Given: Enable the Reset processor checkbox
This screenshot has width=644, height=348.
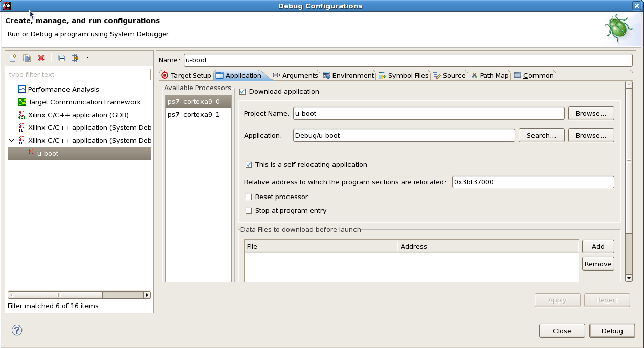Looking at the screenshot, I should tap(249, 197).
